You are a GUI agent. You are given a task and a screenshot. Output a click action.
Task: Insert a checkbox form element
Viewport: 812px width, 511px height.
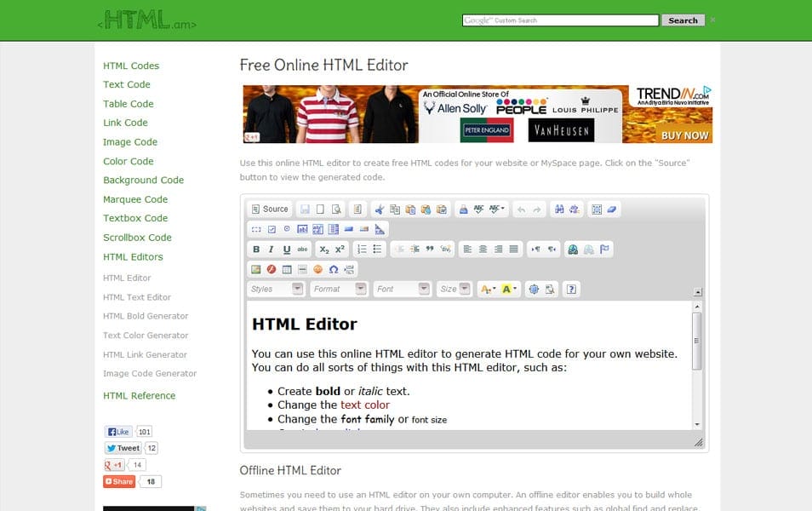(x=271, y=229)
